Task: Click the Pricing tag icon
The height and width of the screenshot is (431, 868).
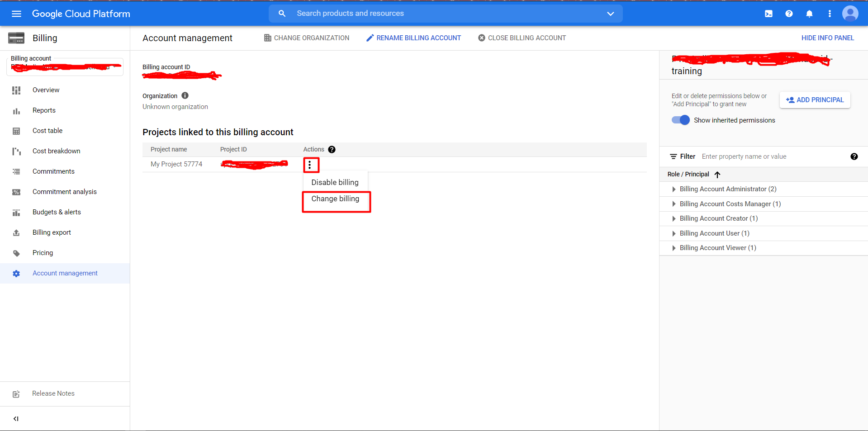Action: point(16,253)
